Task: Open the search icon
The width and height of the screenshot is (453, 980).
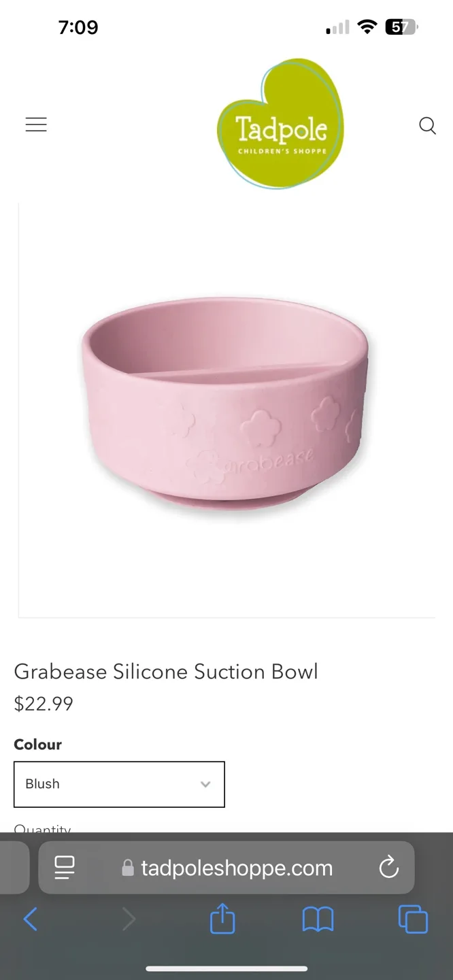Action: (x=427, y=125)
